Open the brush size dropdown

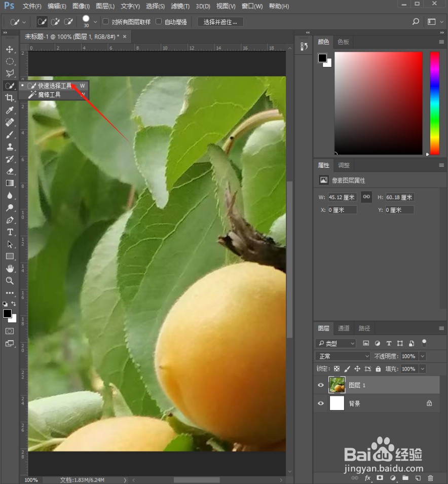pyautogui.click(x=94, y=21)
